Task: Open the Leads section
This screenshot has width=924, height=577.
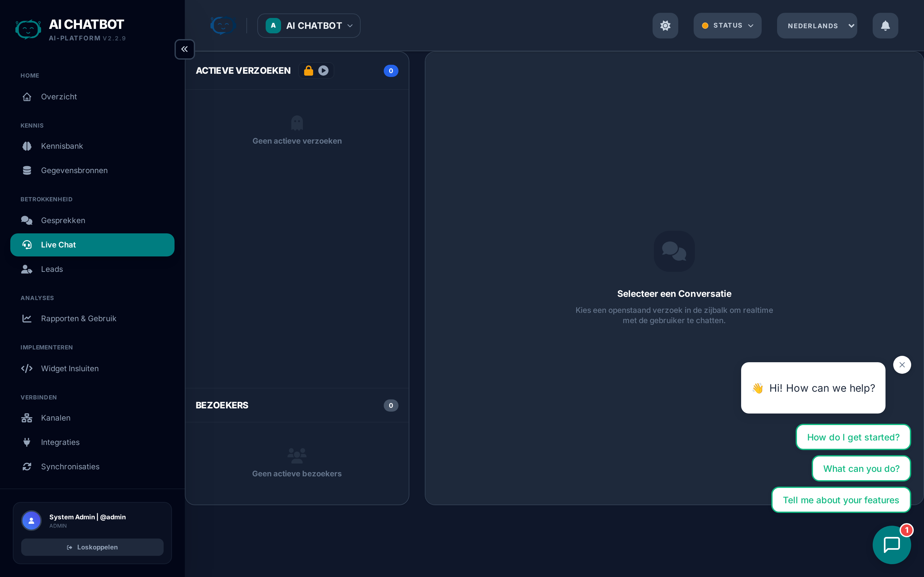Action: (52, 269)
